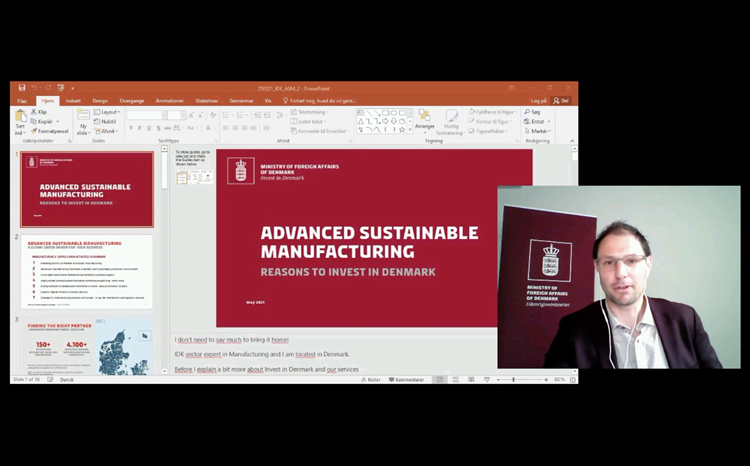
Task: Click the Søg (Find) icon
Action: 534,112
